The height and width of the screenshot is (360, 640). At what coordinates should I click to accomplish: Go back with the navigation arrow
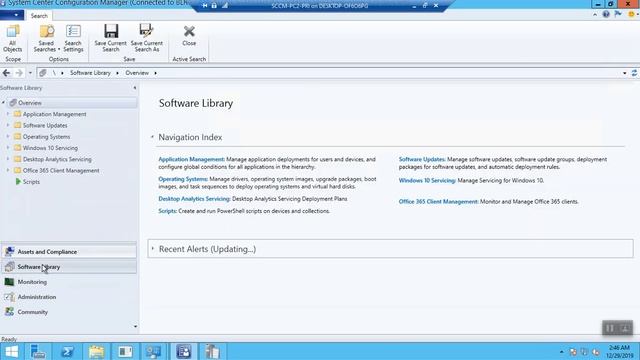pos(6,73)
